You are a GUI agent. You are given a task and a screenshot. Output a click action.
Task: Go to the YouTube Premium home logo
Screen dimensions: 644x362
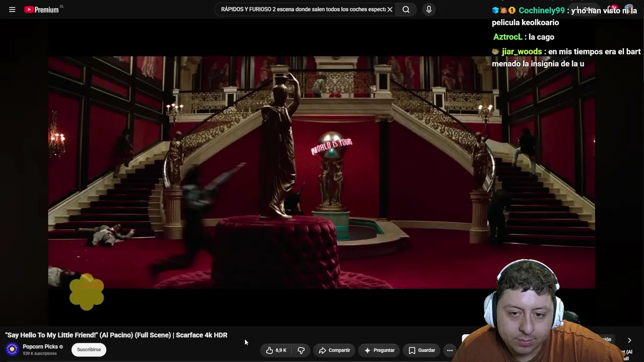(42, 10)
